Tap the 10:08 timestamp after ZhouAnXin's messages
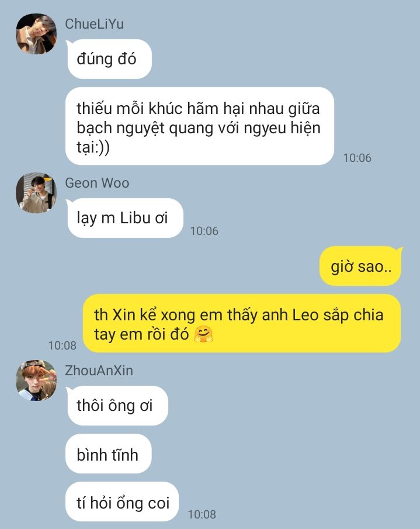This screenshot has width=420, height=529. coord(202,514)
